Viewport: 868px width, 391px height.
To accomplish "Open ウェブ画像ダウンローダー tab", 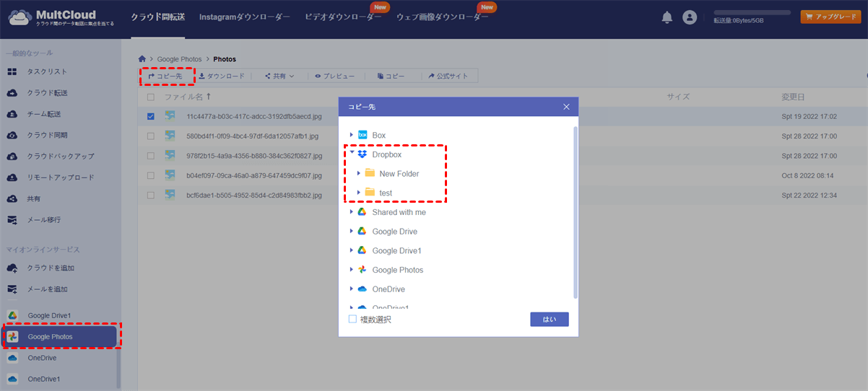I will point(442,17).
